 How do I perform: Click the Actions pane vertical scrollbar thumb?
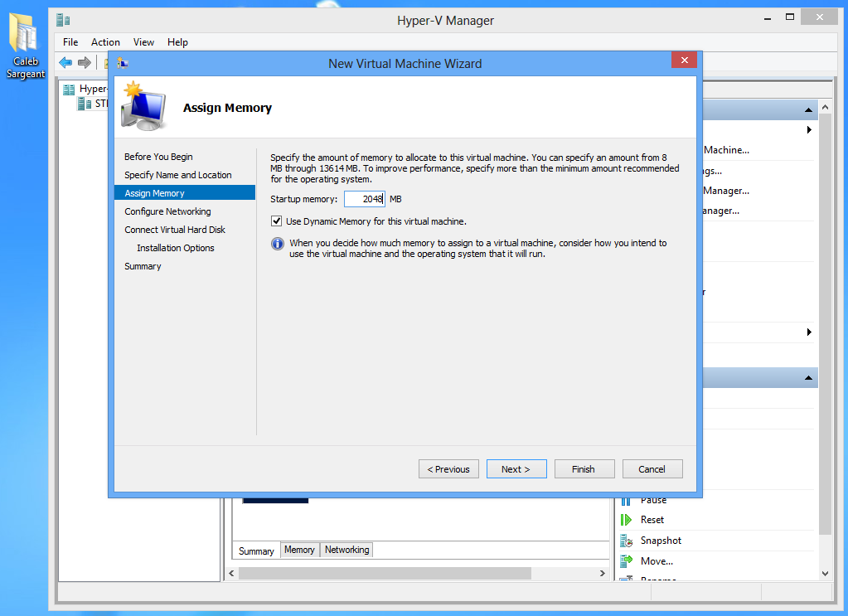826,323
